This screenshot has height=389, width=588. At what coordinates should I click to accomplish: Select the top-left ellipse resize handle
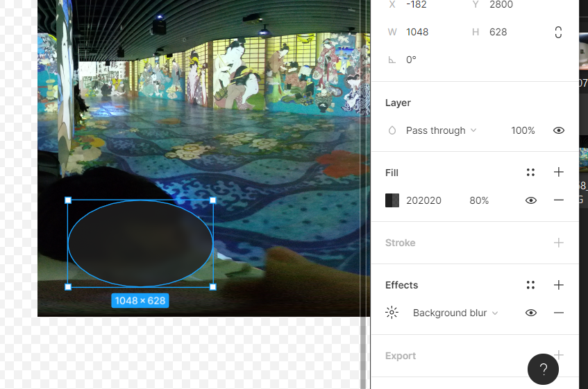click(68, 200)
